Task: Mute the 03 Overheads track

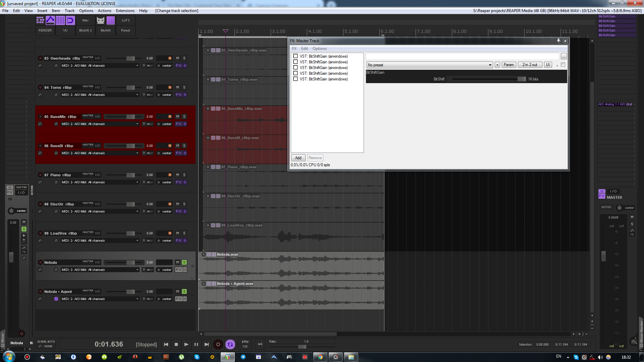Action: coord(177,58)
